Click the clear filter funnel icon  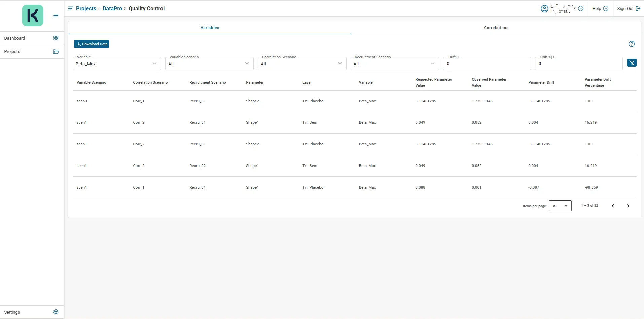click(632, 63)
